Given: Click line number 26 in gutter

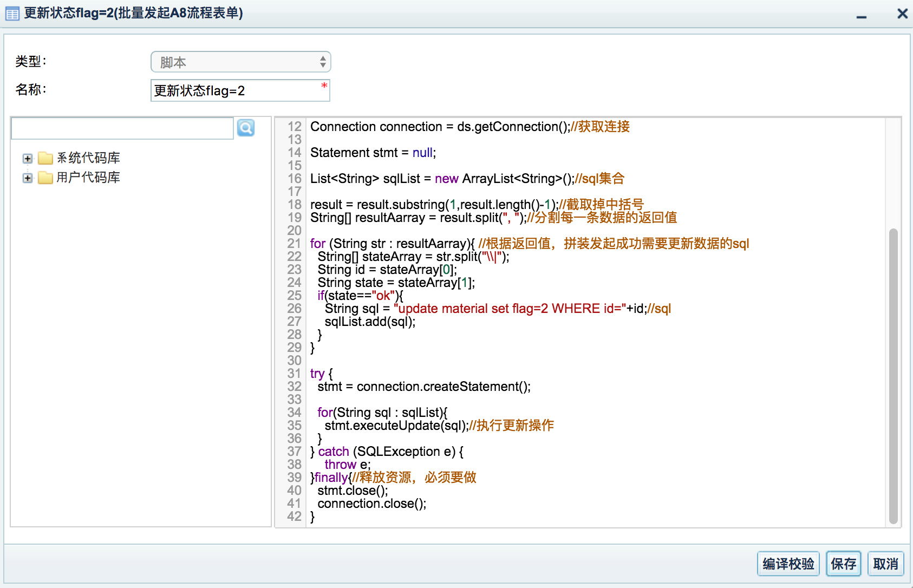Looking at the screenshot, I should (294, 309).
